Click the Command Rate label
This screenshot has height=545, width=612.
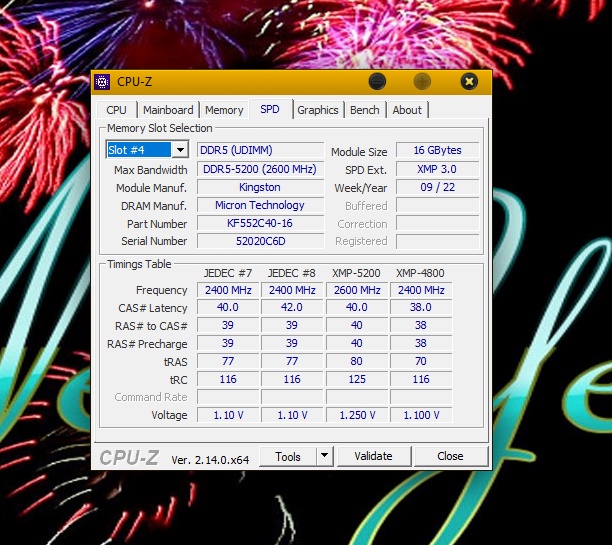point(151,397)
